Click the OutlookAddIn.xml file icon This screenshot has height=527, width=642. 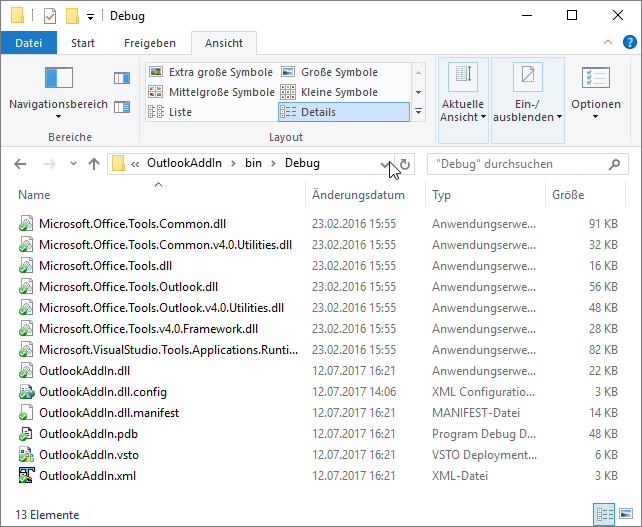(26, 476)
